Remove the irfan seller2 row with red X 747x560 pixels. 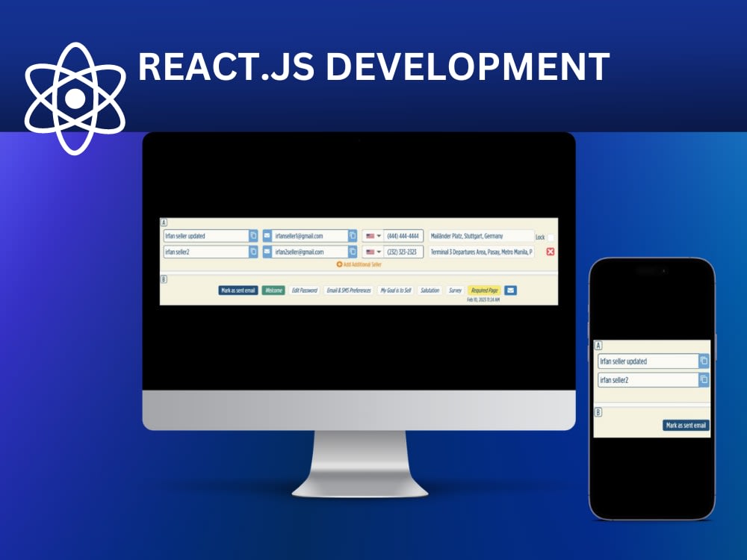(x=551, y=252)
